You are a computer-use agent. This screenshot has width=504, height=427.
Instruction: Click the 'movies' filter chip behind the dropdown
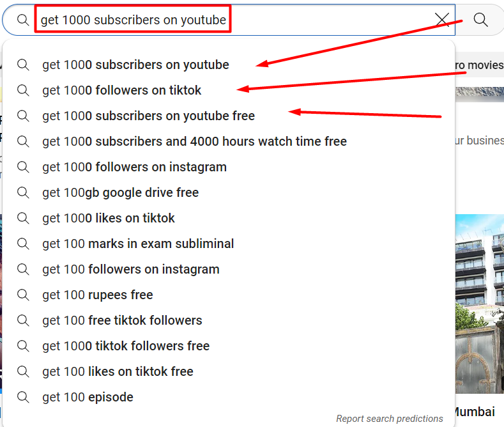480,65
